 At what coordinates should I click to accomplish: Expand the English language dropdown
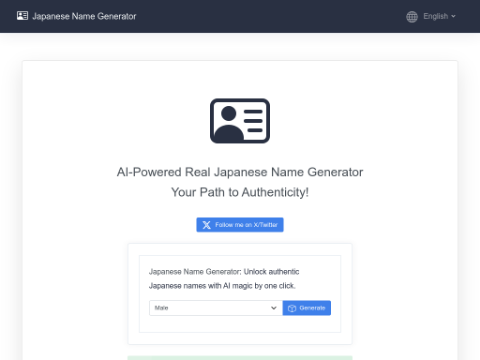[439, 16]
